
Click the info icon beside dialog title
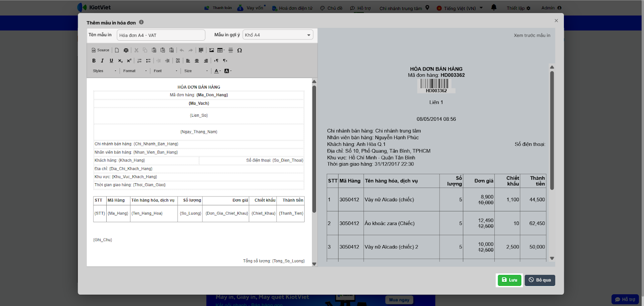(x=141, y=23)
